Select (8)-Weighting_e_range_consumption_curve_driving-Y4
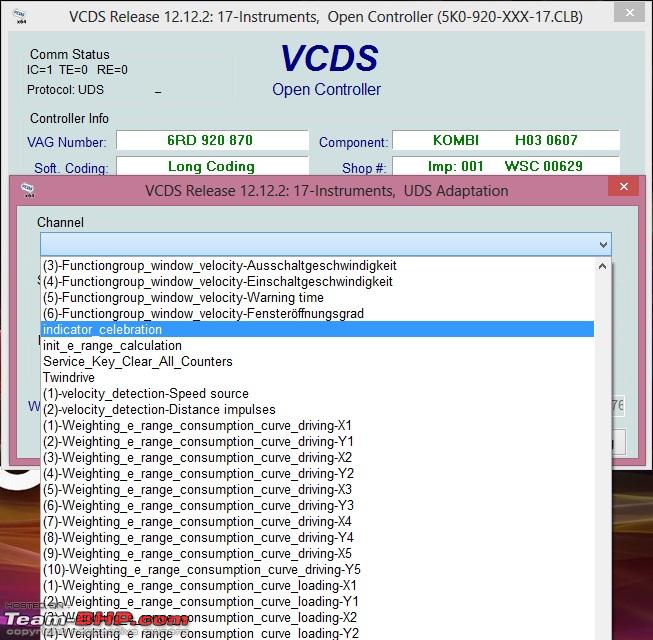Viewport: 653px width, 640px height. pos(317,538)
